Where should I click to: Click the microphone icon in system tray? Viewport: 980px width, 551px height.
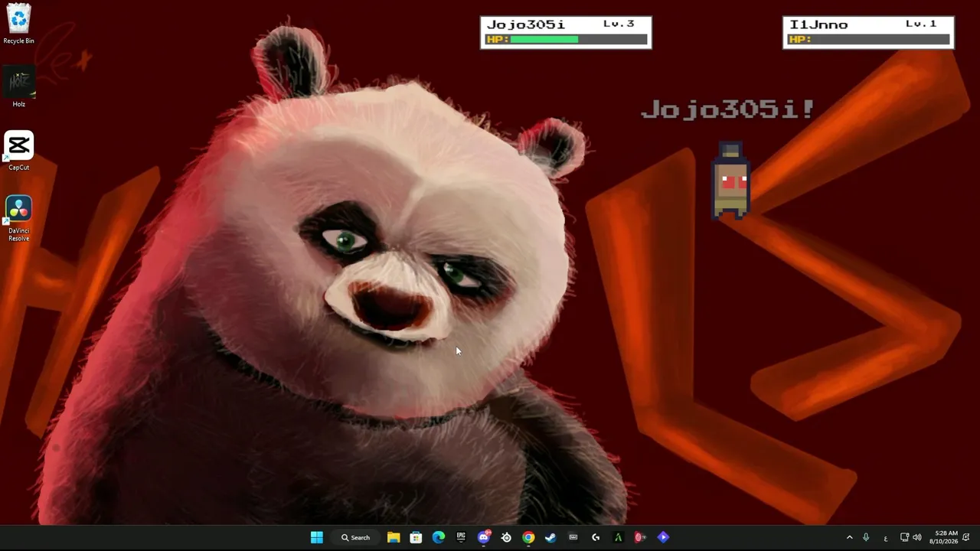[866, 537]
